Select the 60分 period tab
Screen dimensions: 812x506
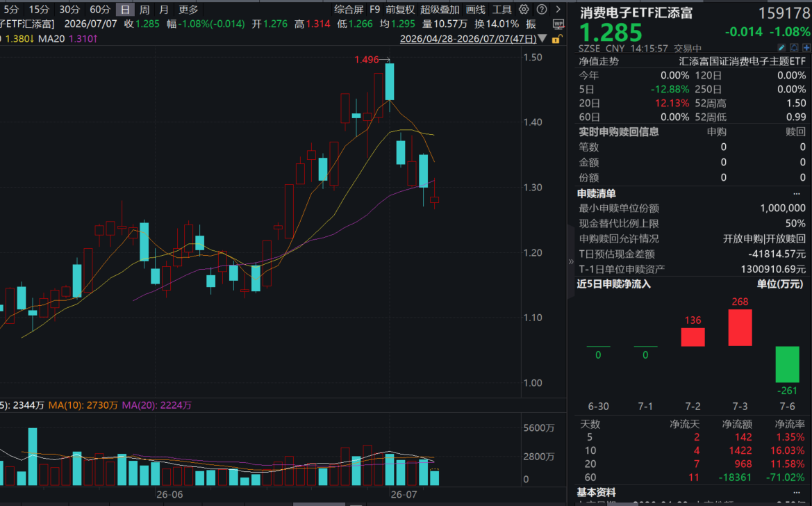coord(100,9)
